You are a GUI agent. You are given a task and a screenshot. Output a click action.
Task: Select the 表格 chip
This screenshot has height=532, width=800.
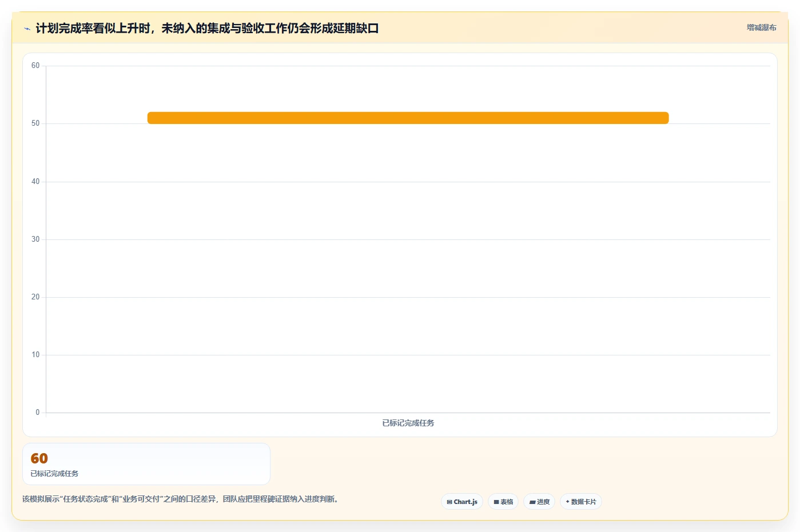click(x=503, y=502)
